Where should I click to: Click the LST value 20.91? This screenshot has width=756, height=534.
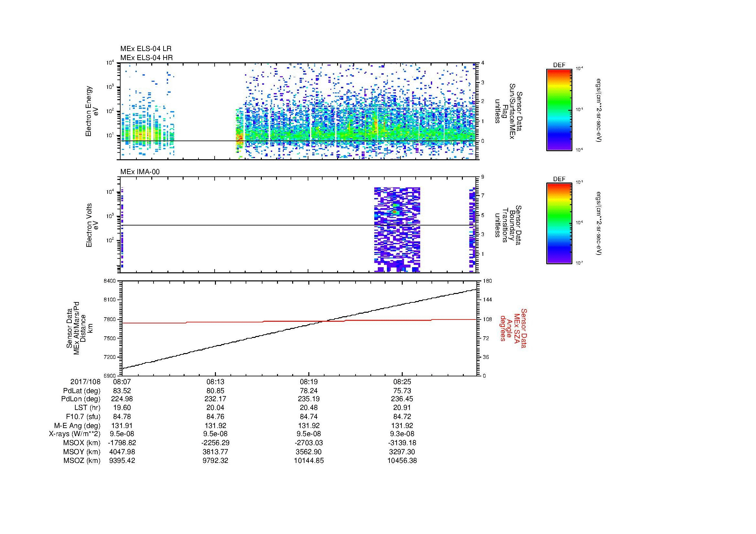point(402,408)
